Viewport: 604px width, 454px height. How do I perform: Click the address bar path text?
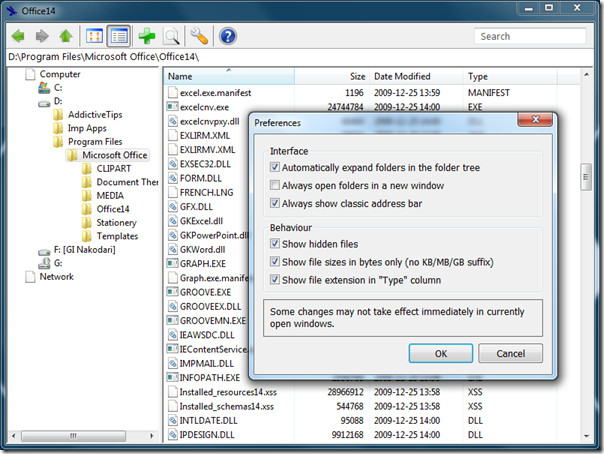pos(104,57)
